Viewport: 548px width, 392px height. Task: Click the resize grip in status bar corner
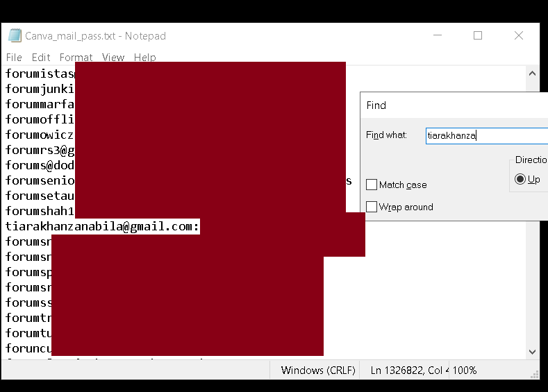534,375
